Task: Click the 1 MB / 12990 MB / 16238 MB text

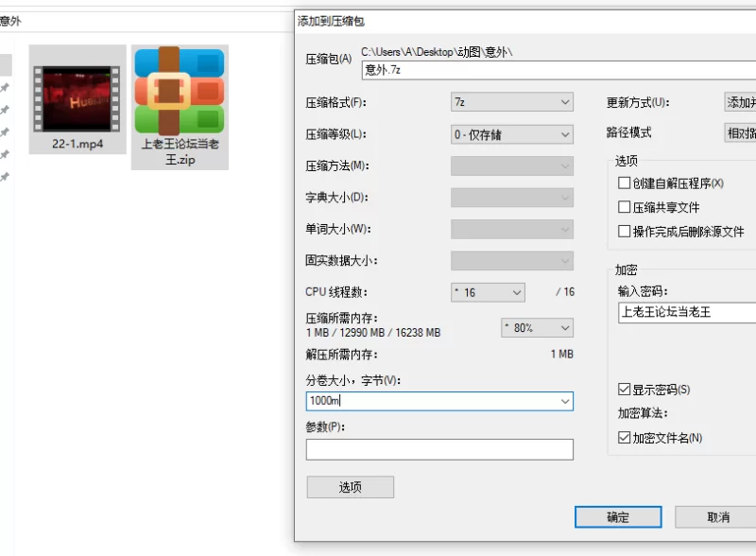Action: click(373, 333)
